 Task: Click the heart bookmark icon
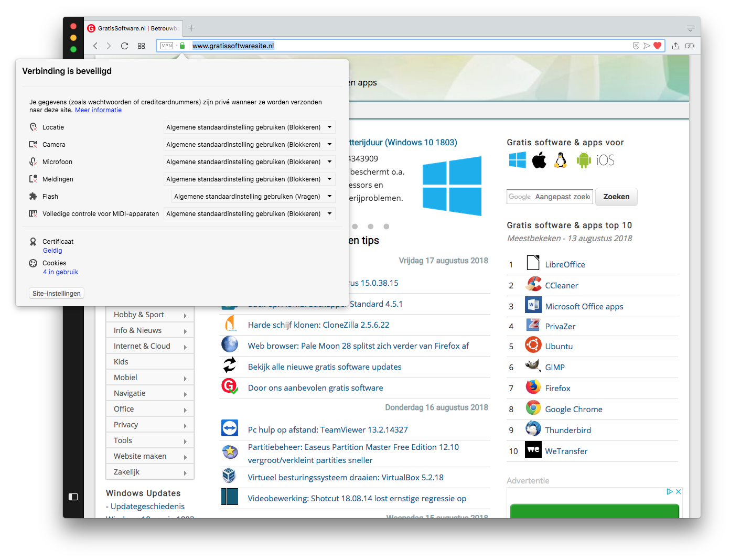(x=657, y=46)
